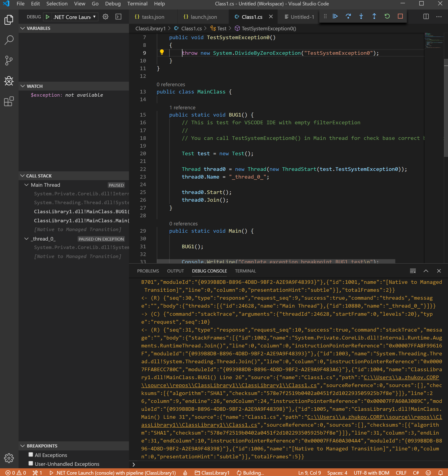This screenshot has width=448, height=476.
Task: Select the Search icon in activity bar
Action: [x=9, y=40]
